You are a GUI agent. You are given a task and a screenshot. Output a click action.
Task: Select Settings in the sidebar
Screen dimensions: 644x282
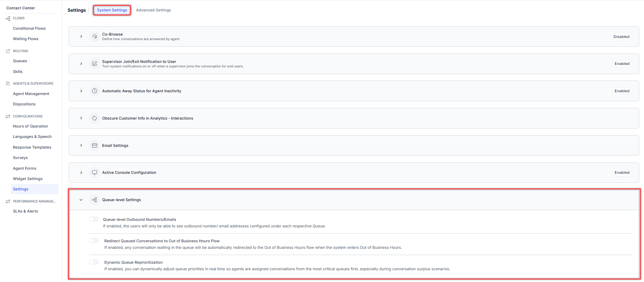coord(35,189)
